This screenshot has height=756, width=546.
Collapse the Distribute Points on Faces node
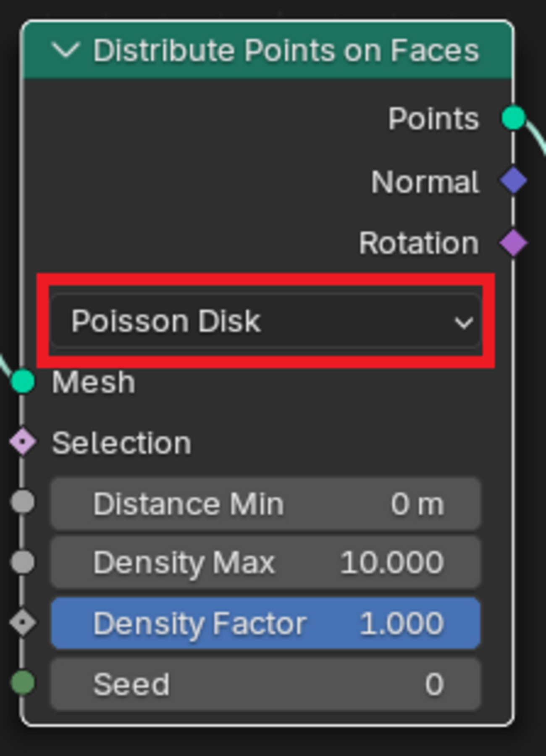pos(66,50)
